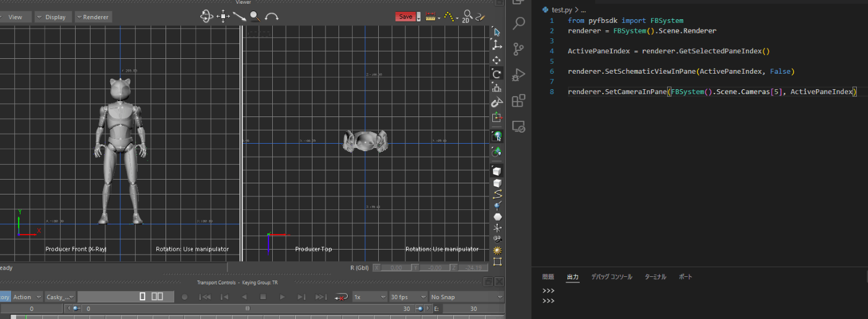
Task: Step back one frame
Action: point(224,297)
